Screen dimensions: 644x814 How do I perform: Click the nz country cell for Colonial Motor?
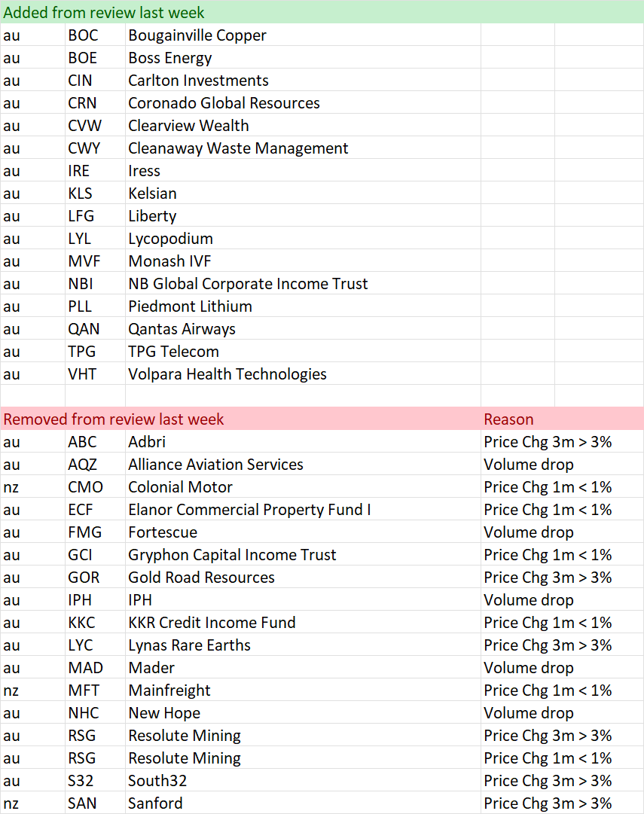(32, 487)
